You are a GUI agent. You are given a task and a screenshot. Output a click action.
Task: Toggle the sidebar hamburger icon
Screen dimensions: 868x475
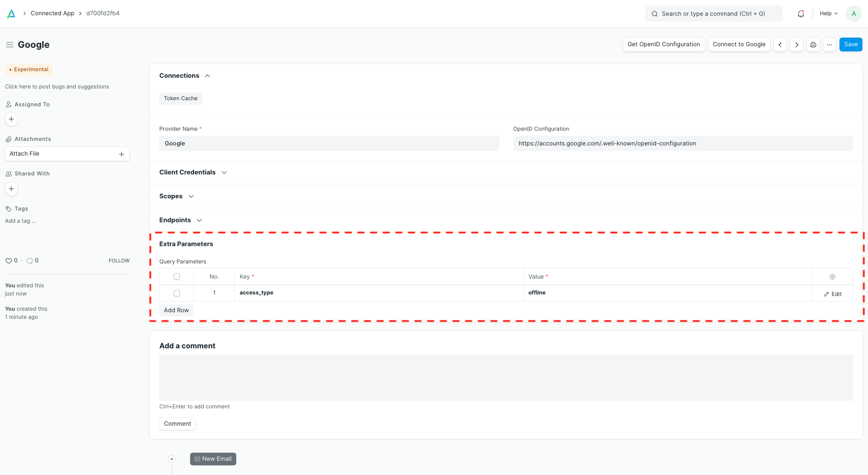(x=9, y=45)
